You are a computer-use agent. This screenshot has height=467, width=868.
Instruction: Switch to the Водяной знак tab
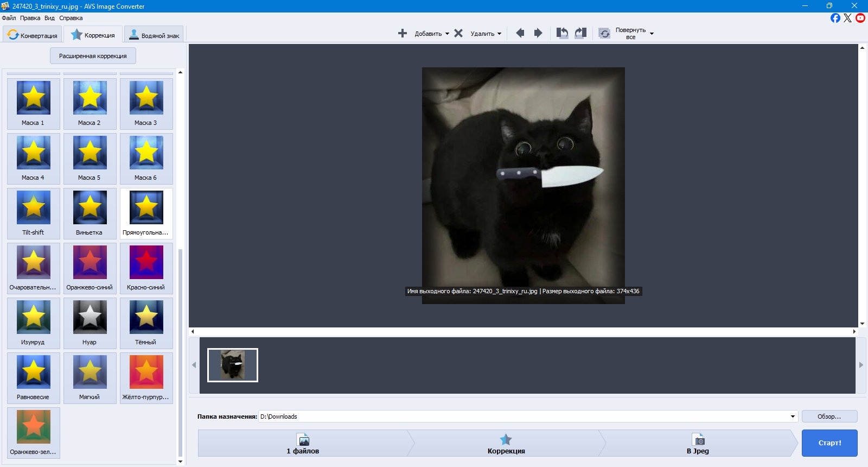[x=154, y=35]
